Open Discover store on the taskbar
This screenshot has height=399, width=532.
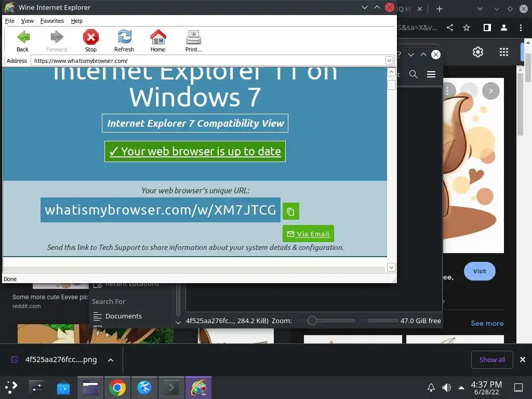click(63, 388)
